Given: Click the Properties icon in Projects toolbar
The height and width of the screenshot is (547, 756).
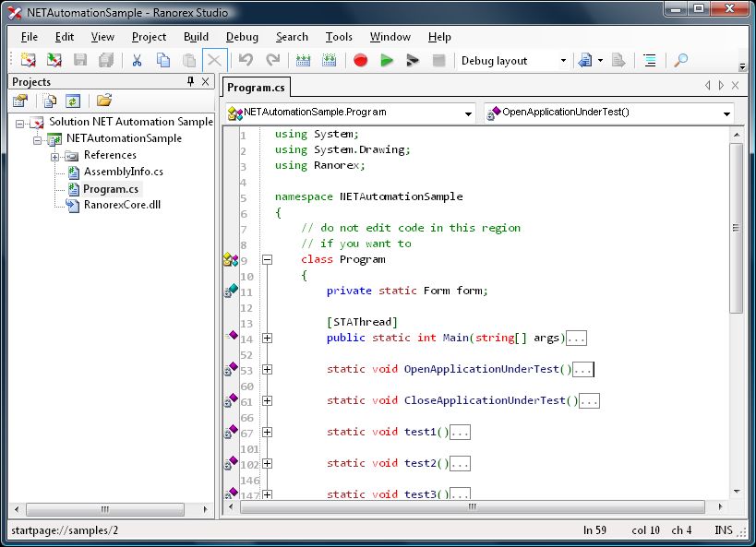Looking at the screenshot, I should [20, 101].
